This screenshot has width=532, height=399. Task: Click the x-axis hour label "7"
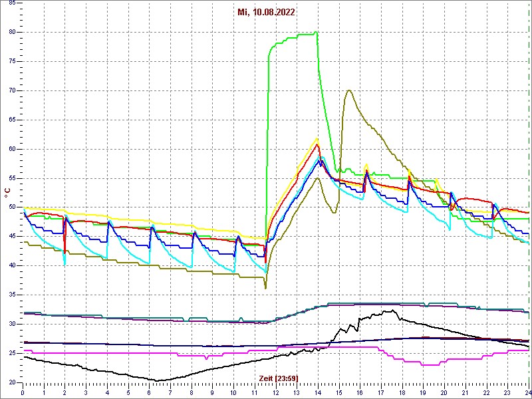tap(170, 392)
